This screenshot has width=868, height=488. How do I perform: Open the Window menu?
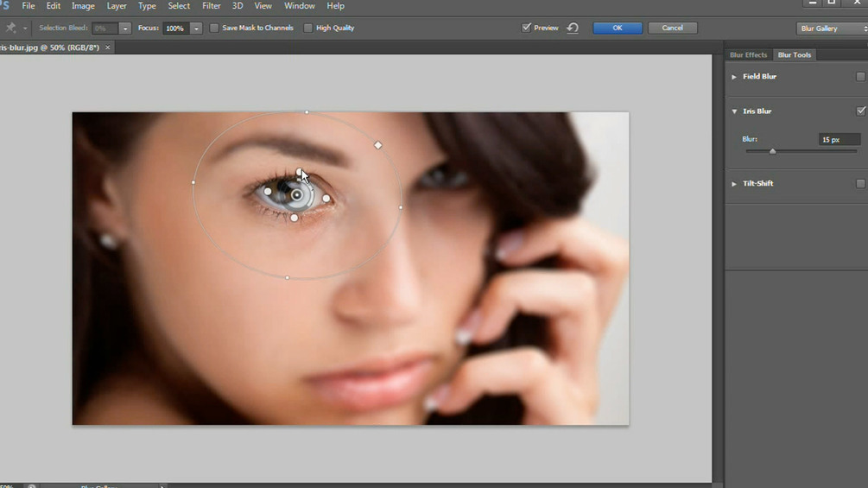pos(300,6)
